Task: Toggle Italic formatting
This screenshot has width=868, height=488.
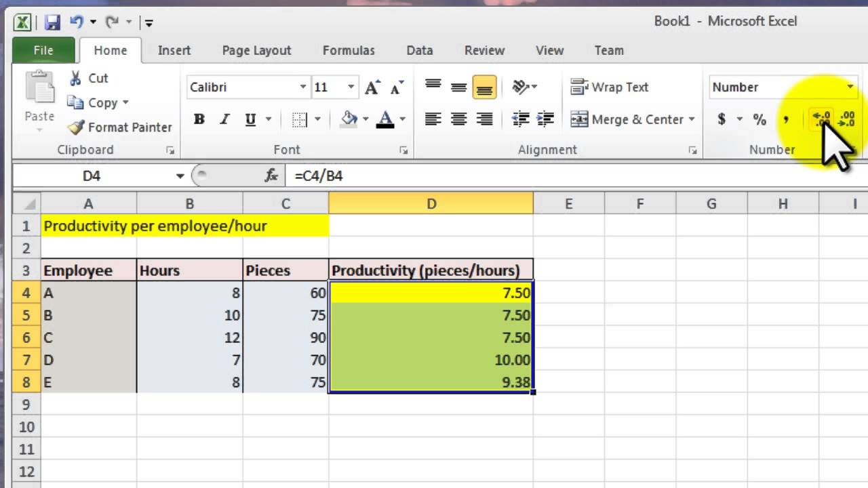Action: pos(224,120)
